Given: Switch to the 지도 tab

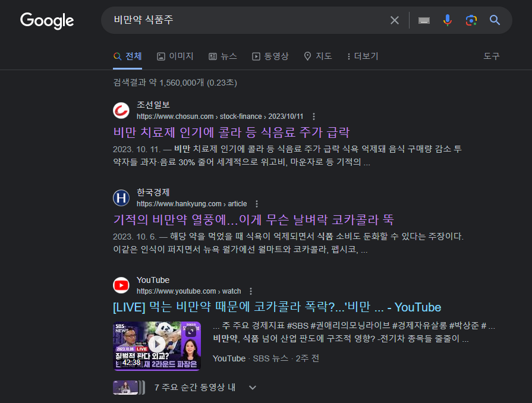Looking at the screenshot, I should pyautogui.click(x=317, y=56).
